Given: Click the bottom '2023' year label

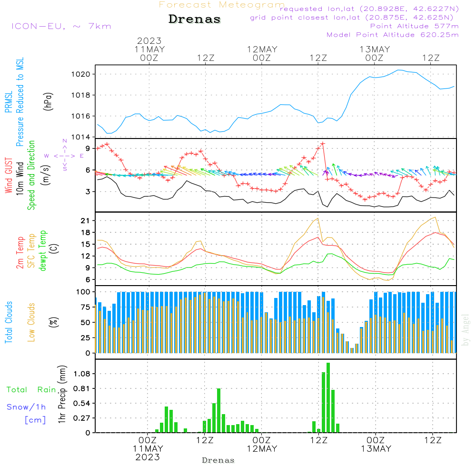Looking at the screenshot, I should click(x=148, y=457).
